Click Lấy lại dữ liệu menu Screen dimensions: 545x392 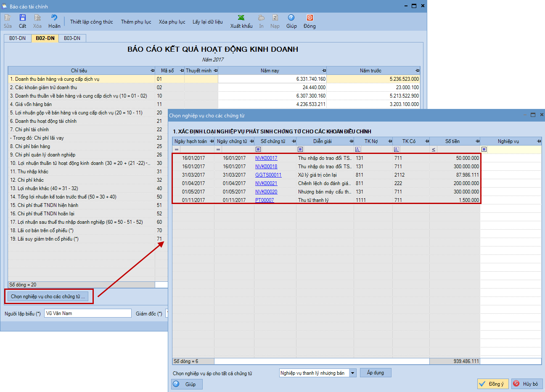(x=207, y=22)
